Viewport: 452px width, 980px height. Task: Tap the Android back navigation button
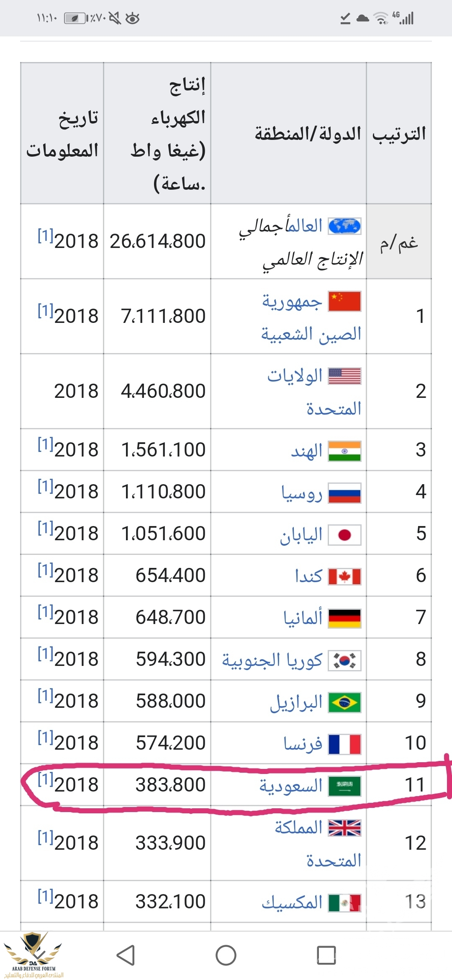point(126,955)
